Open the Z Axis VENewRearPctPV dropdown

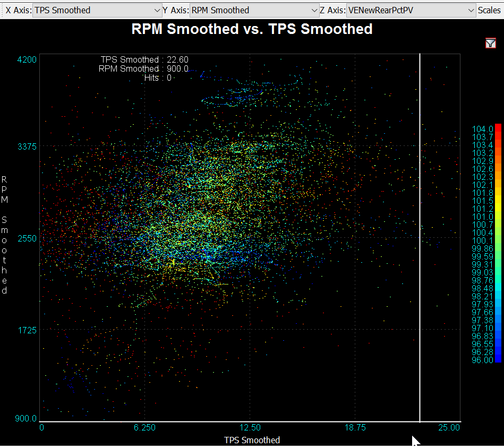point(411,10)
